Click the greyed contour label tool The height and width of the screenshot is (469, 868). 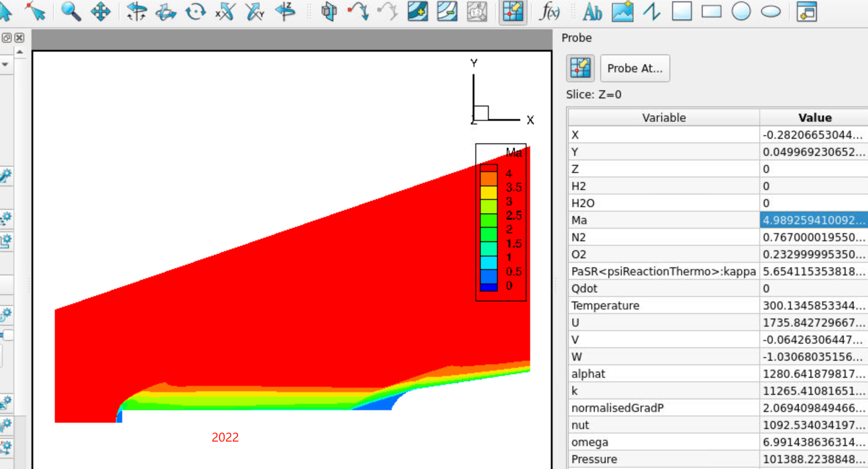pos(477,11)
